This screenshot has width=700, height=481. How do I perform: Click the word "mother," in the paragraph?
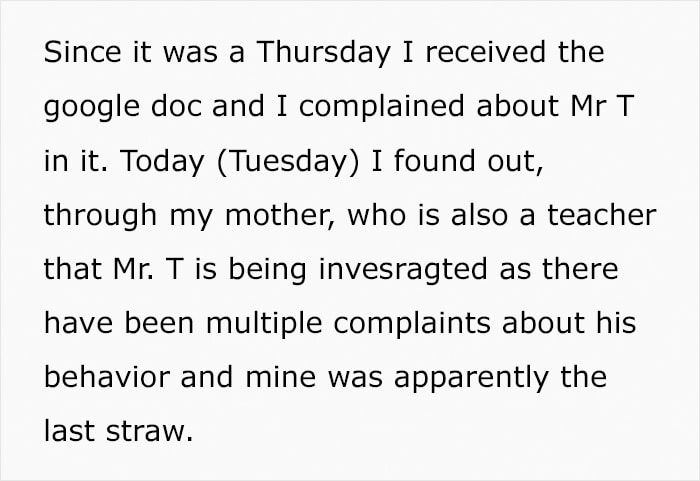pos(279,215)
